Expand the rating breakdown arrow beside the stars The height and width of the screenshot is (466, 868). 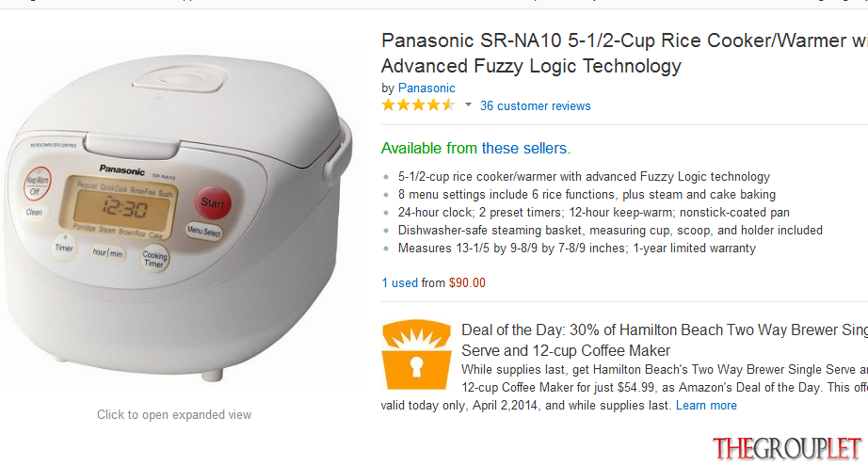468,104
